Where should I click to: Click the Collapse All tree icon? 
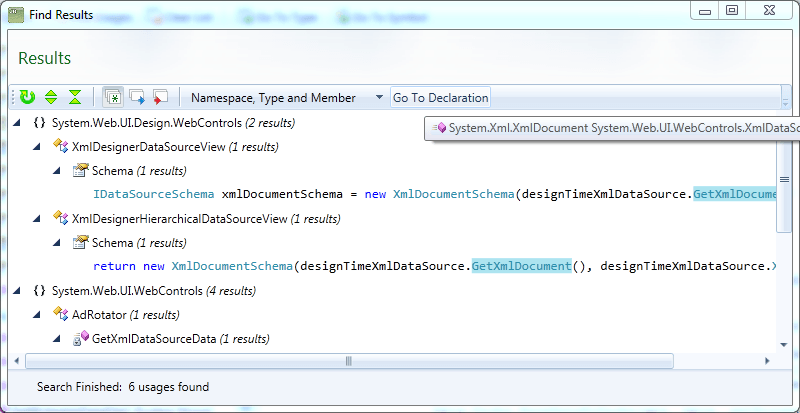coord(75,97)
